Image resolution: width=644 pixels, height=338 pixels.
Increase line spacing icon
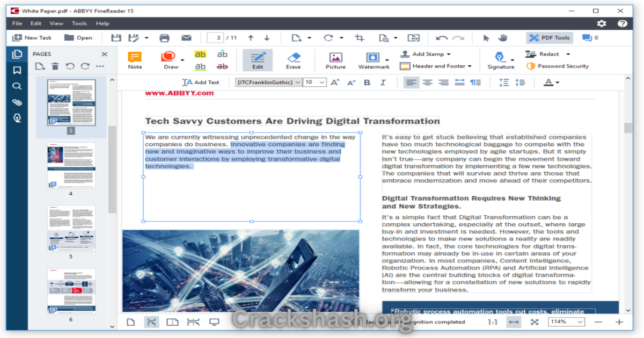(x=503, y=82)
